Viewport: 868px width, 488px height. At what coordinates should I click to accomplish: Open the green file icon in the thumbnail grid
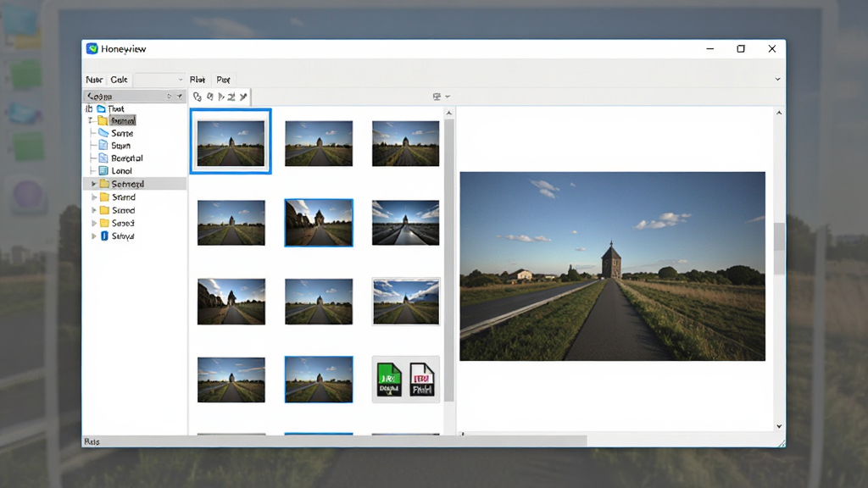389,380
